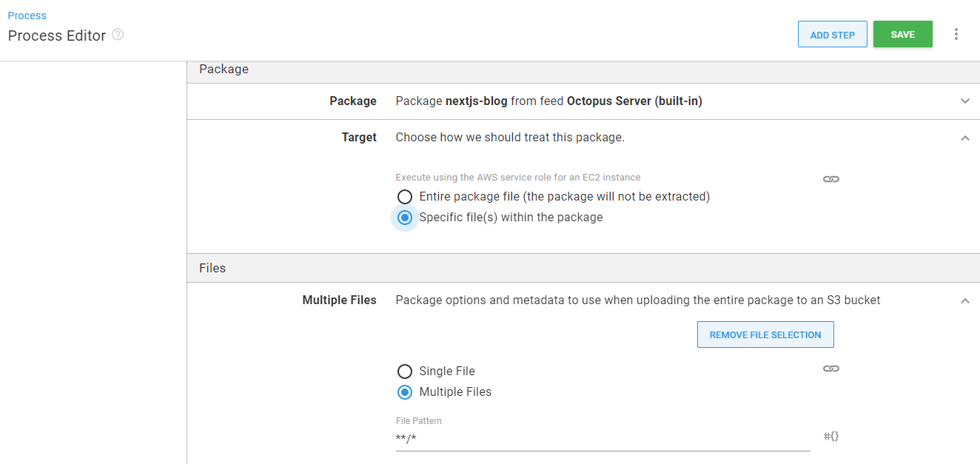Screen dimensions: 980x464
Task: Click the Package section header
Action: point(224,69)
